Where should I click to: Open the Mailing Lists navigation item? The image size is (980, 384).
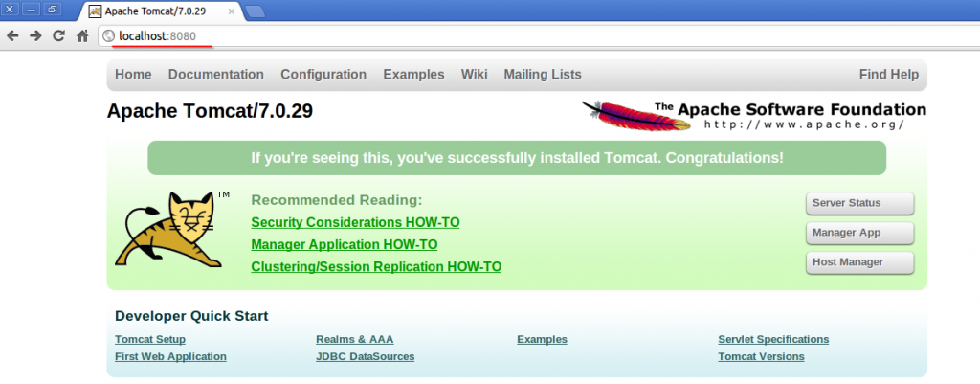point(543,75)
